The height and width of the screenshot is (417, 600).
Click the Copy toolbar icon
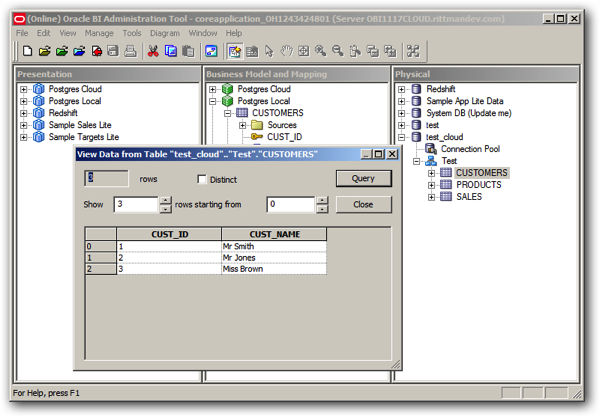tap(171, 51)
